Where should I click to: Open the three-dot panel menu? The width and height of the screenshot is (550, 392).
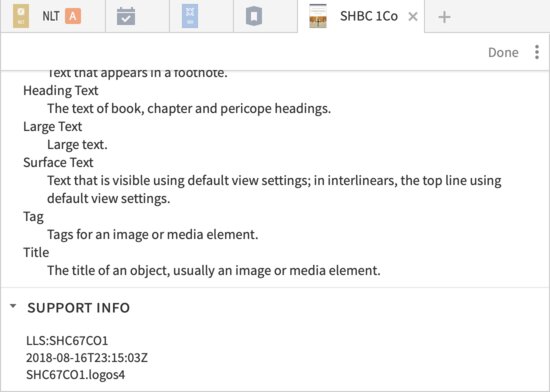[537, 52]
